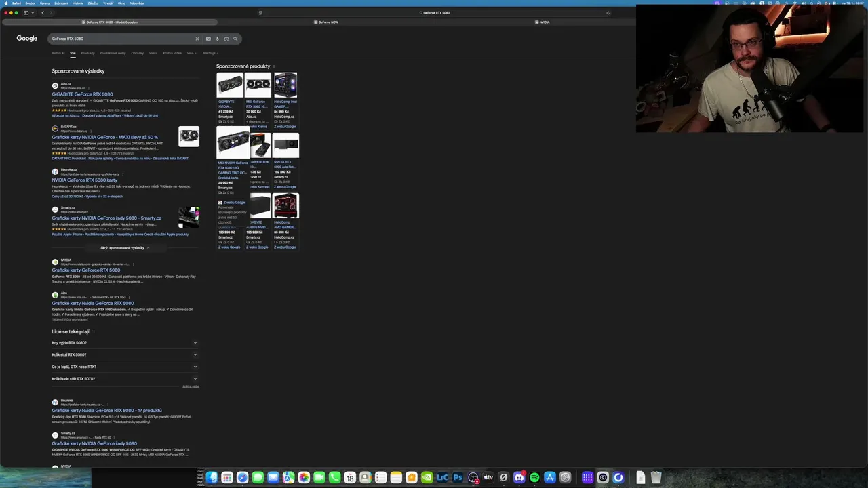
Task: Open Discord from the Dock
Action: (519, 478)
